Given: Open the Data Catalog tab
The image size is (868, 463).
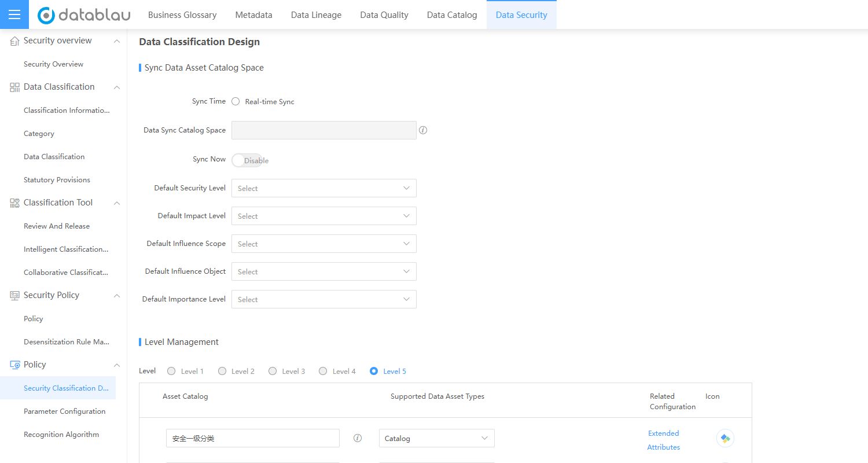Looking at the screenshot, I should coord(452,15).
